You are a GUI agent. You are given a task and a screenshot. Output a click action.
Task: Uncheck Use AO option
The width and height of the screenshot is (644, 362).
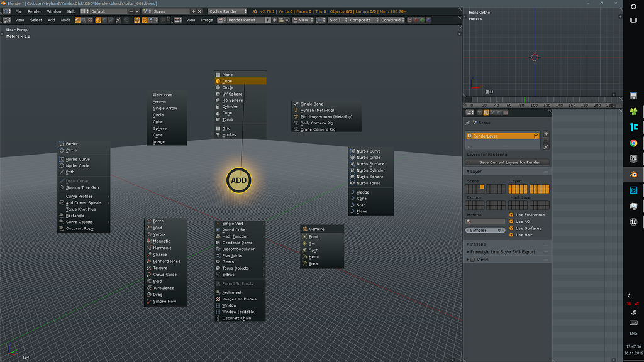pos(511,222)
